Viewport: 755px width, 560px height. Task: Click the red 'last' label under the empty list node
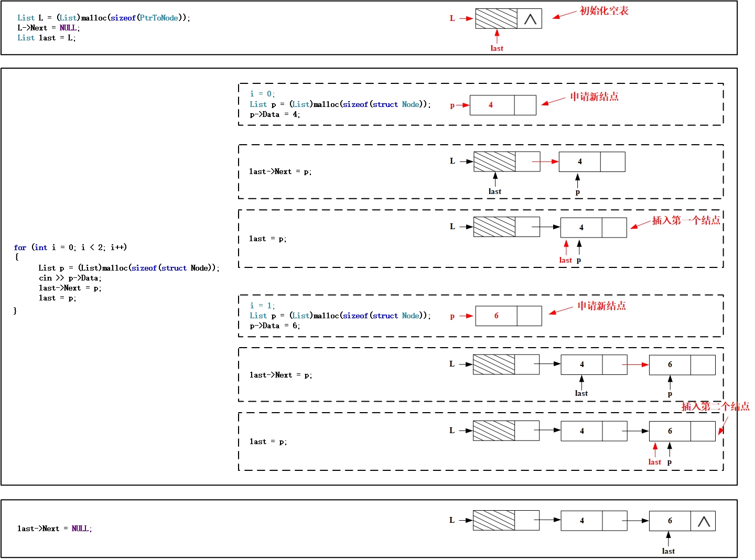497,48
